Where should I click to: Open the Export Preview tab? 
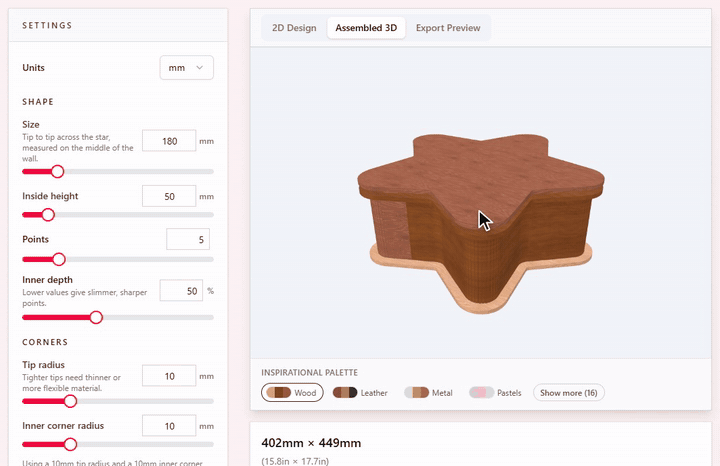pos(448,28)
